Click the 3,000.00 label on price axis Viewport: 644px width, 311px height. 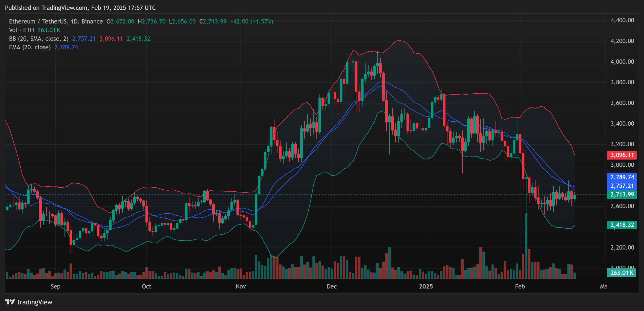click(622, 165)
